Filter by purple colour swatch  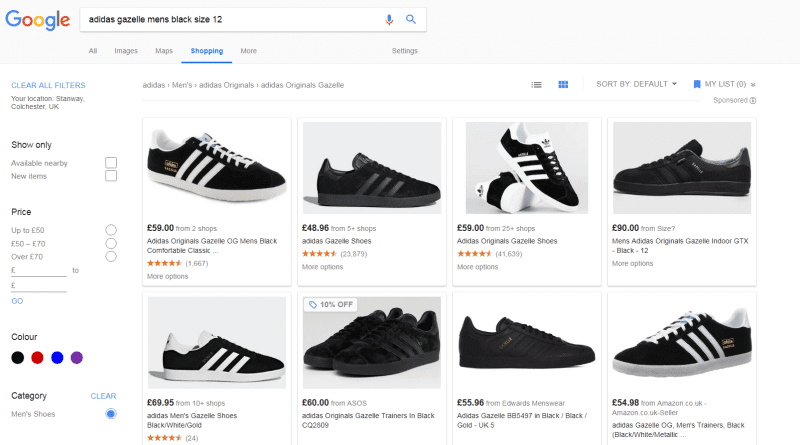[x=77, y=358]
